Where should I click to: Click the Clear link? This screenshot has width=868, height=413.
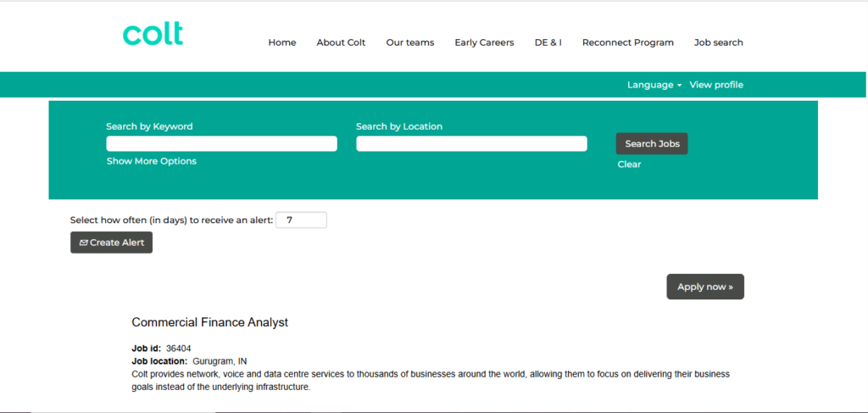[x=630, y=165]
